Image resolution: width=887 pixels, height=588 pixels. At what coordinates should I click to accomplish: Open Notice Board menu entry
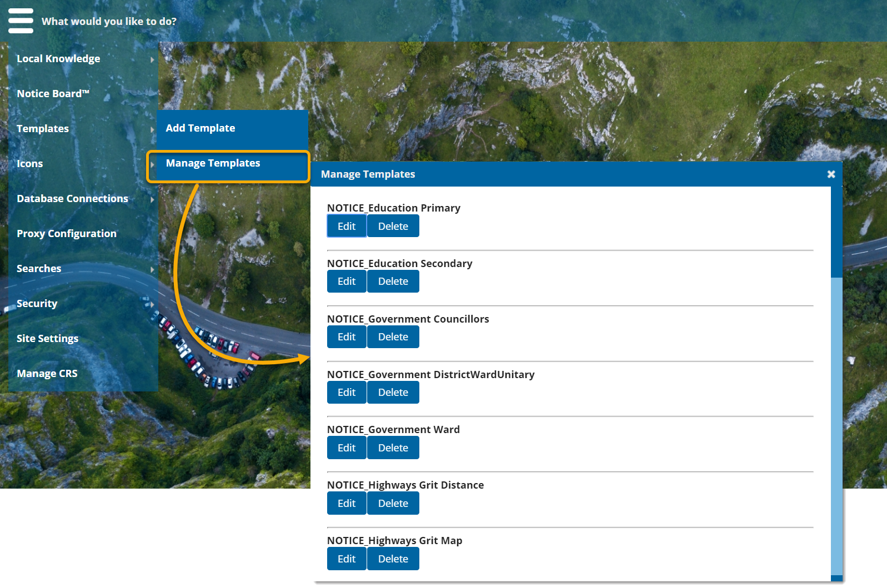(53, 94)
